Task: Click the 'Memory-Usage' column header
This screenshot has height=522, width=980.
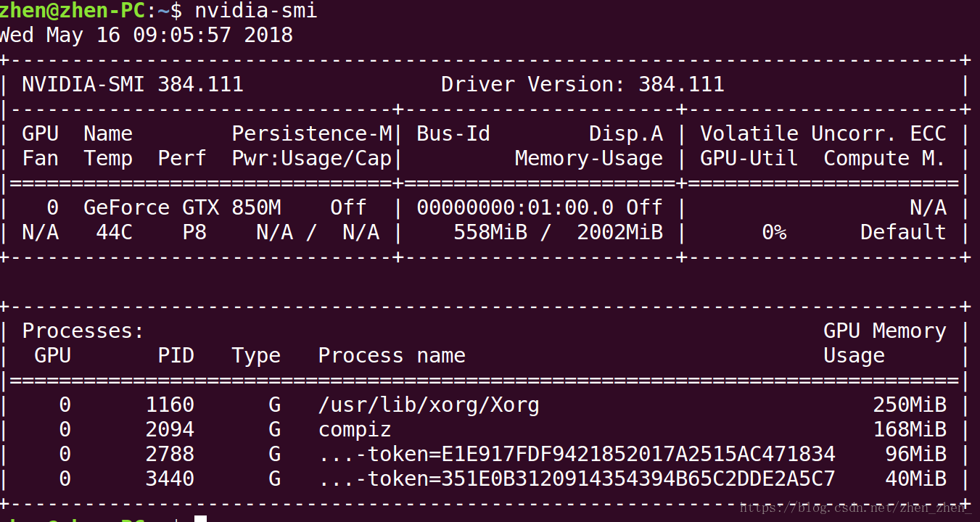Action: [x=589, y=158]
